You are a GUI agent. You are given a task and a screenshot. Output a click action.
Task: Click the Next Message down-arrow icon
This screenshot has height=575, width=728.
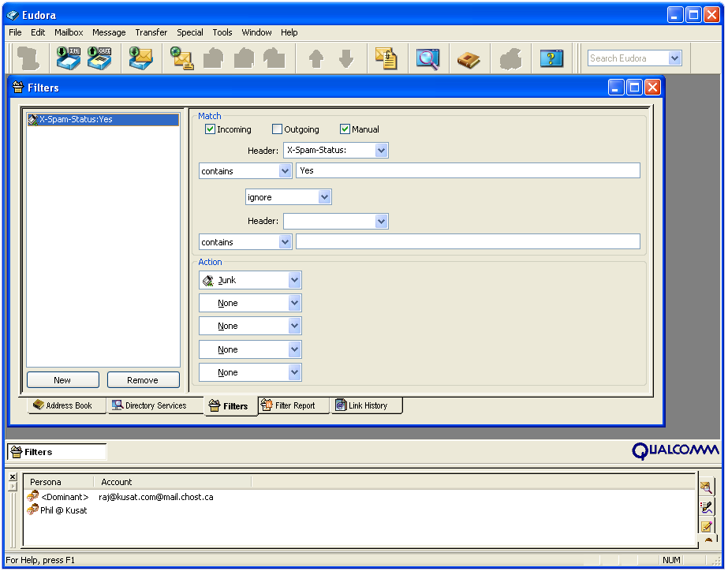[x=346, y=58]
